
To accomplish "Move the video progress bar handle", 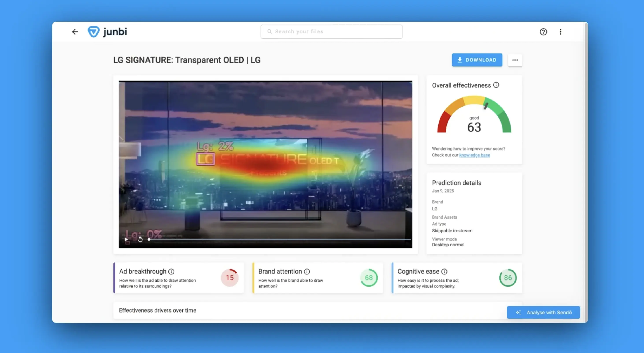I will point(149,239).
